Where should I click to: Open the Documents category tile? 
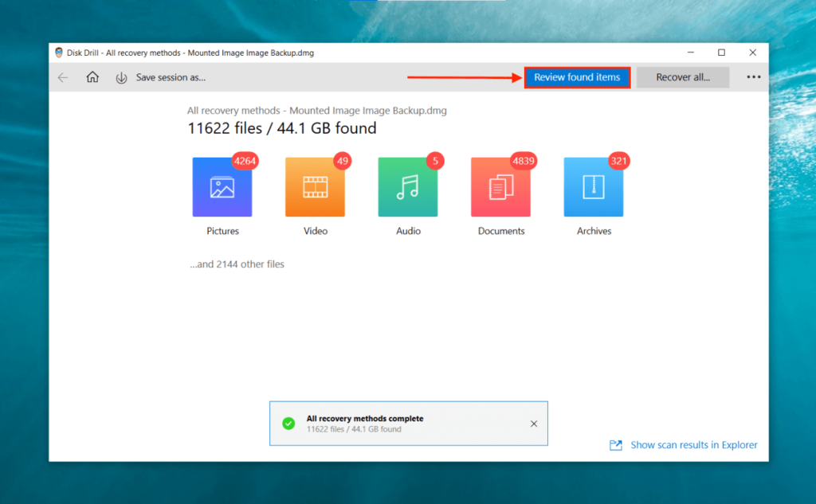point(500,186)
